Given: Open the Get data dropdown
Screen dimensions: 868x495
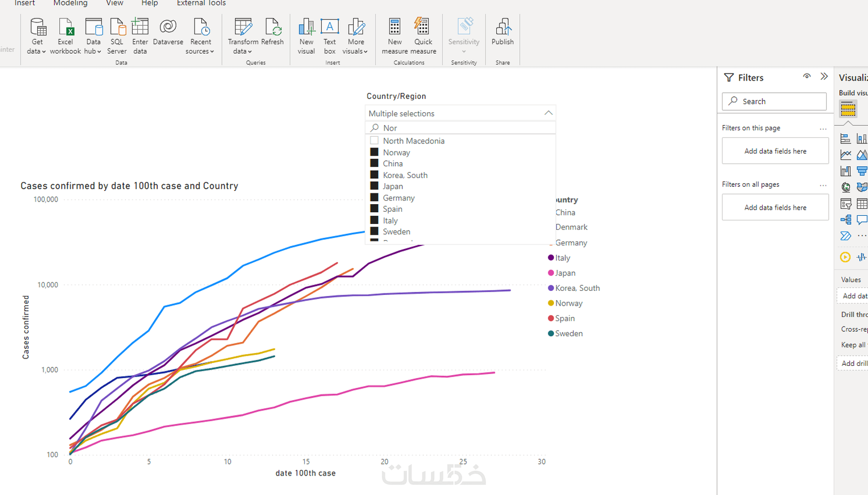Looking at the screenshot, I should tap(37, 36).
